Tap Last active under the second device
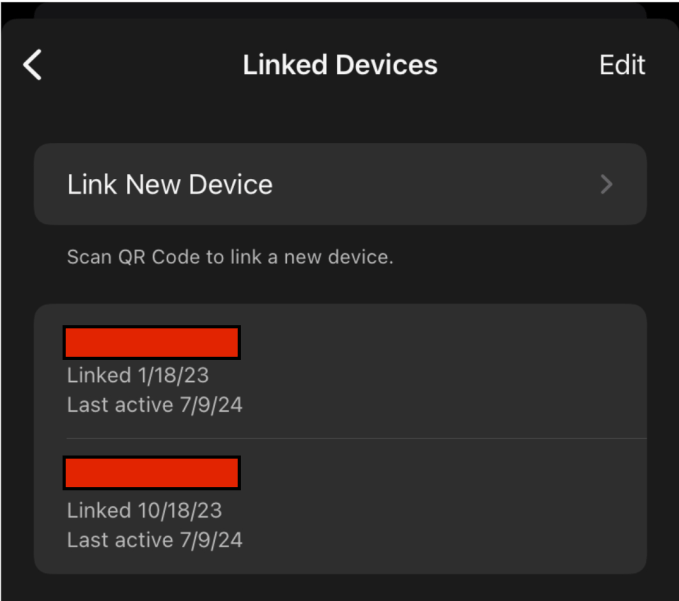 [x=154, y=540]
